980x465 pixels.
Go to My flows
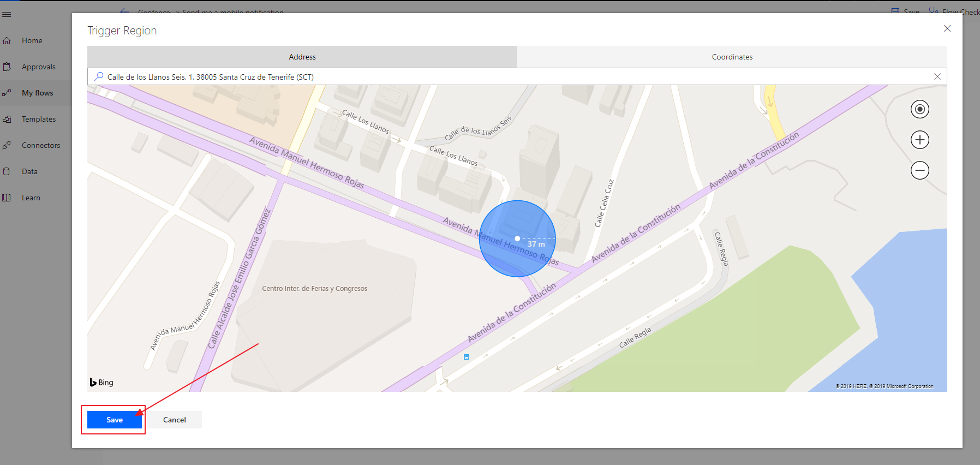pyautogui.click(x=37, y=93)
